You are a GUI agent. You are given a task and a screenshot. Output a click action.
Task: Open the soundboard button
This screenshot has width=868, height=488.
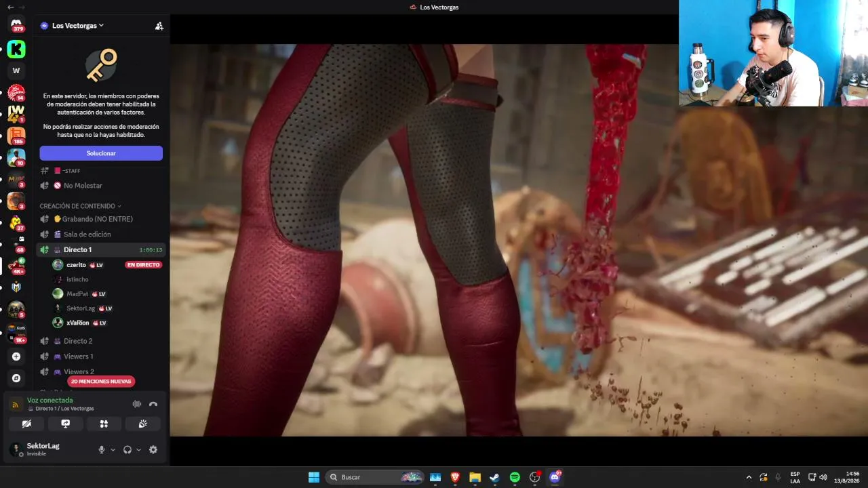pos(143,424)
